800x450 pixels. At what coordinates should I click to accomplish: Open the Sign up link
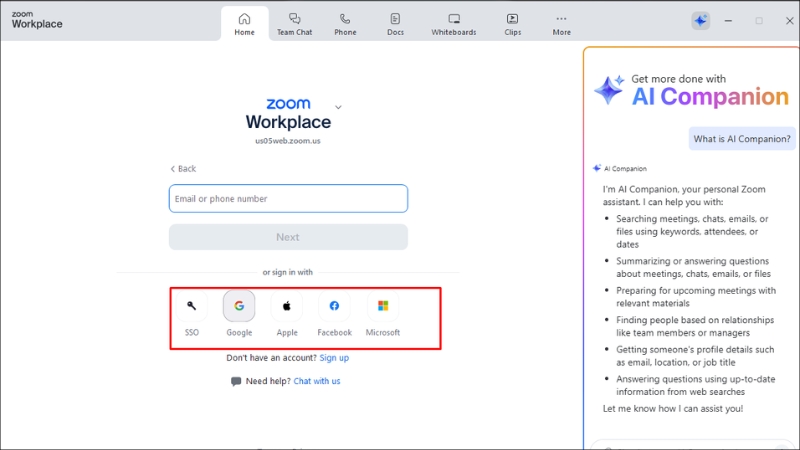pos(334,358)
